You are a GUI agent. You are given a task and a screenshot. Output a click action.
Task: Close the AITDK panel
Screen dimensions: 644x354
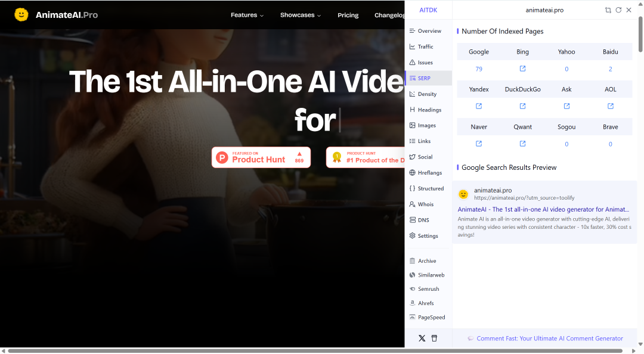point(629,10)
